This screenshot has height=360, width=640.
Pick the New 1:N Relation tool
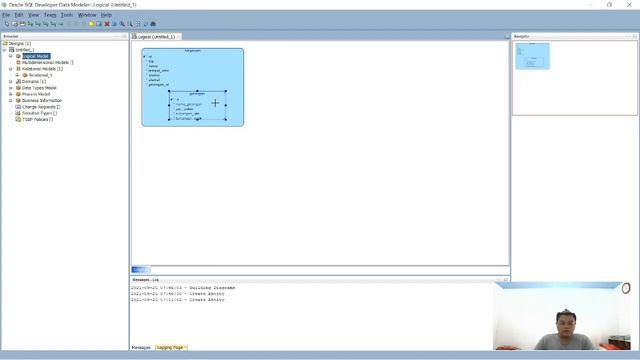coord(38,24)
